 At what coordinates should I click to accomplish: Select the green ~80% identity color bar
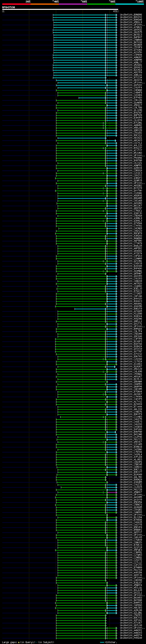101,4
